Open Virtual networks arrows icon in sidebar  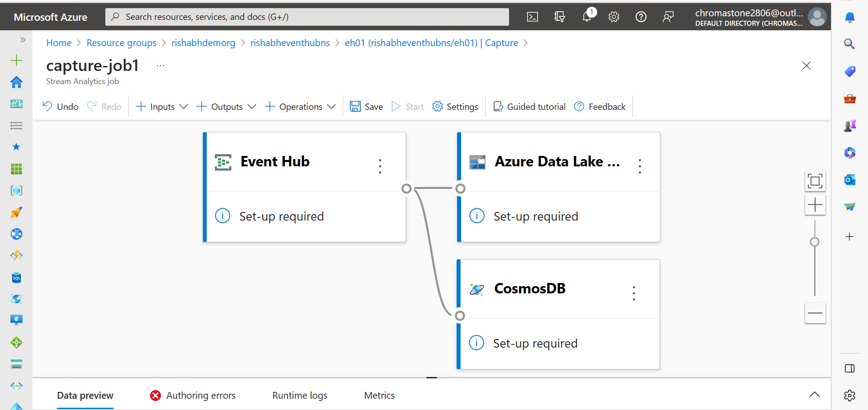coord(16,386)
